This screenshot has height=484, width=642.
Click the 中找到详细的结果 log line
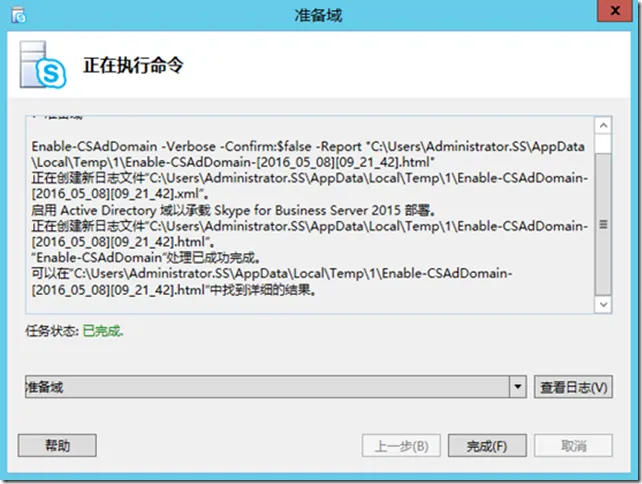174,290
